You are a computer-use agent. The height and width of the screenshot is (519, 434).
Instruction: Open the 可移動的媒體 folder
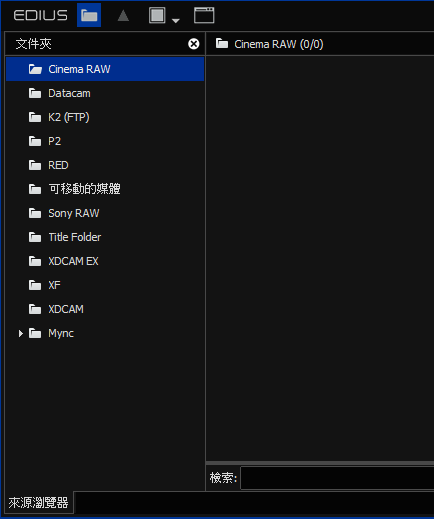point(105,189)
